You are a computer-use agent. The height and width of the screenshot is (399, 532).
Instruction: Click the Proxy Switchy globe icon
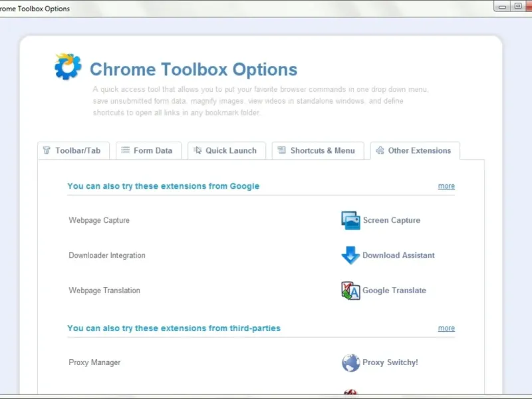pyautogui.click(x=350, y=362)
